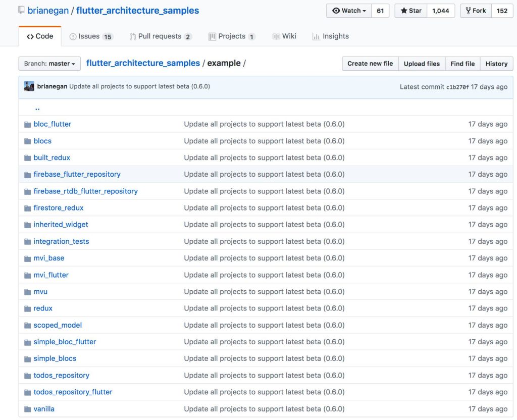Fork the repository
The height and width of the screenshot is (420, 517).
[476, 11]
